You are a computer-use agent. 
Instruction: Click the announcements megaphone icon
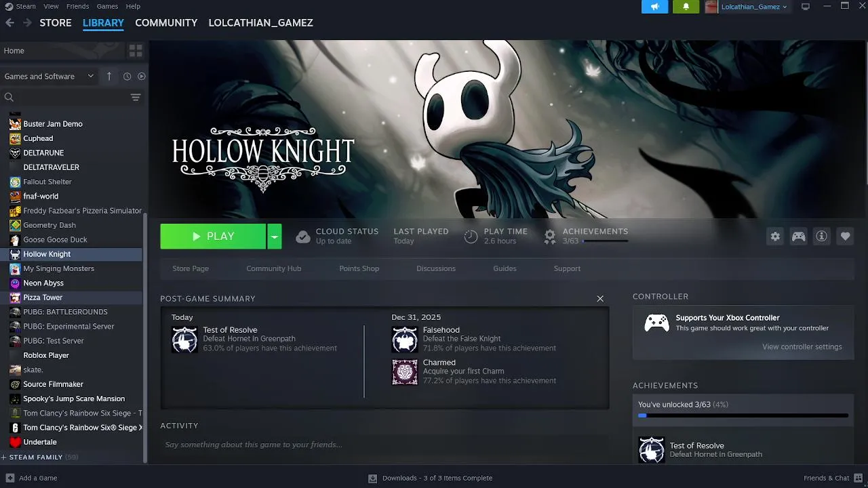(654, 7)
